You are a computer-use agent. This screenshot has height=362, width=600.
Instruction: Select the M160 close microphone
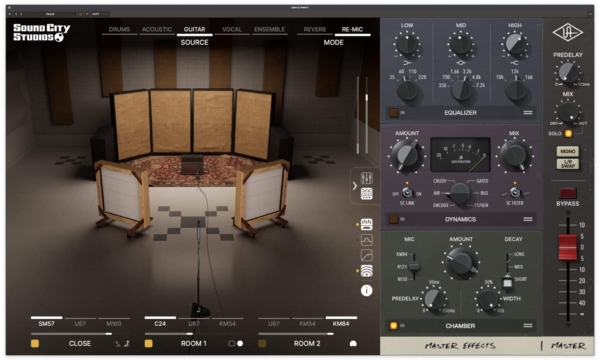(x=114, y=322)
